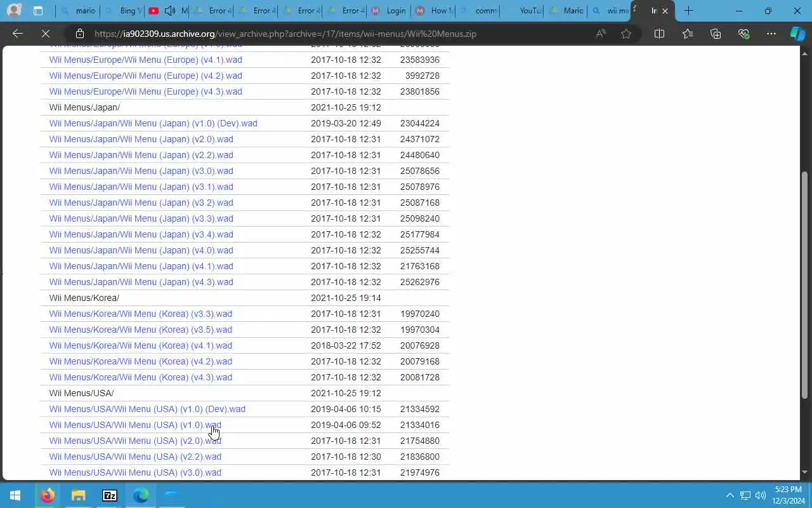Open File Explorer from the taskbar
This screenshot has height=508, width=812.
(x=78, y=495)
